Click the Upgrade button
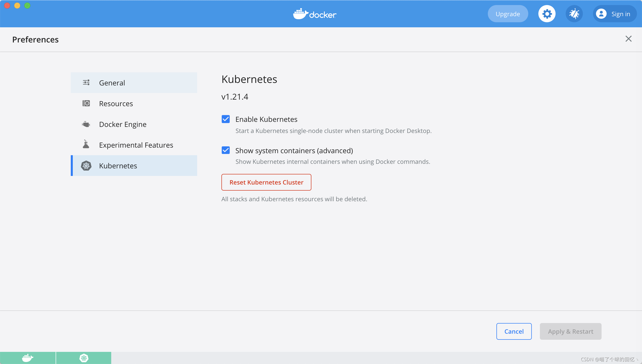642x364 pixels. tap(508, 14)
